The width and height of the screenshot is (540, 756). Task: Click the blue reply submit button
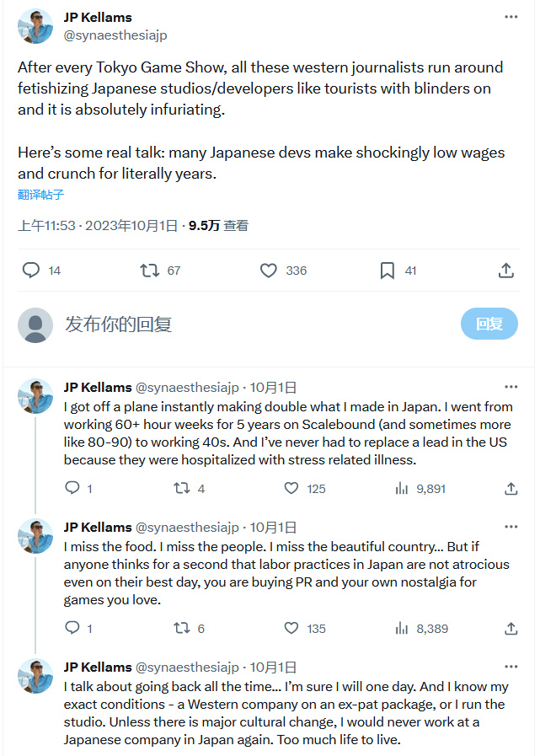click(489, 324)
